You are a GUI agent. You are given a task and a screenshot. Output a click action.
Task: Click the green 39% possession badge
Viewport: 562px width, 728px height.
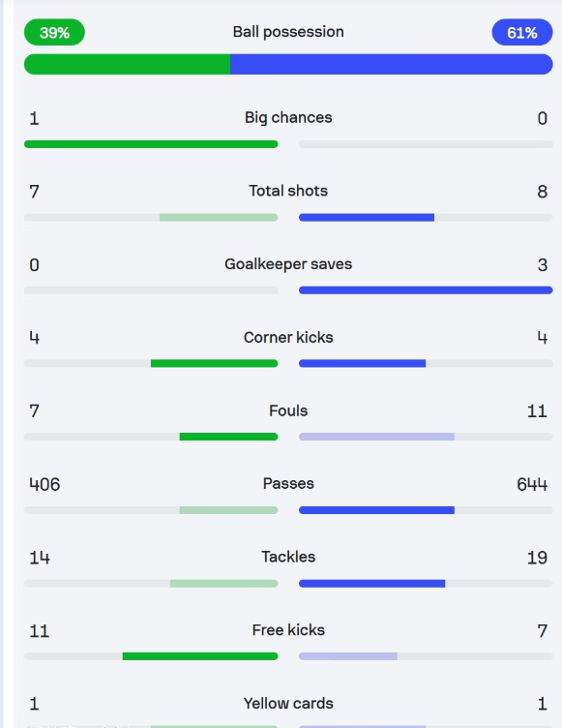pyautogui.click(x=54, y=33)
